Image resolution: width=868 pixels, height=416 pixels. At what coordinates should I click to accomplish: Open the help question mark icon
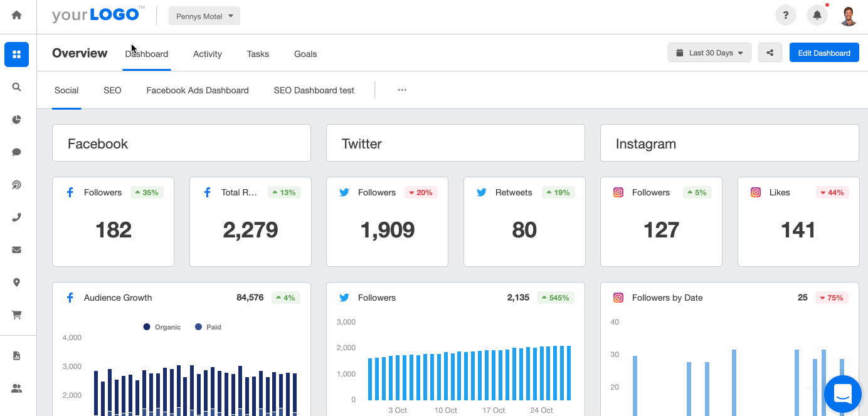785,16
